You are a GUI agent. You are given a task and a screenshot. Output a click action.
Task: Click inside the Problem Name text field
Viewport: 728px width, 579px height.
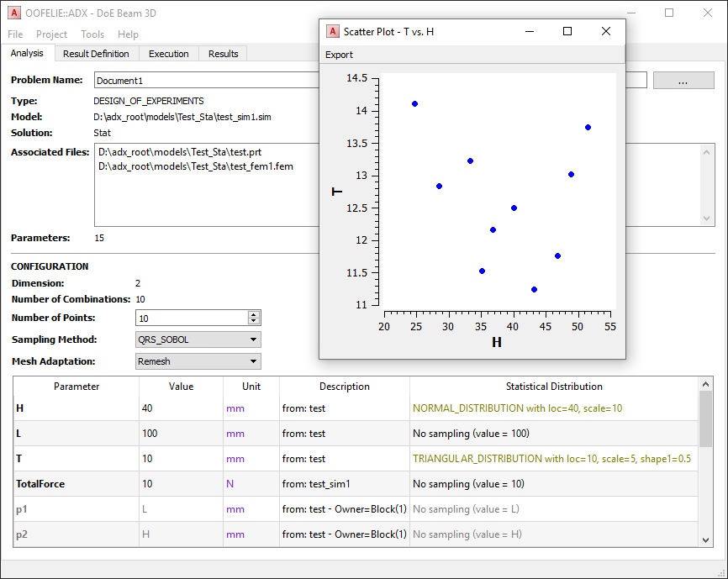210,80
